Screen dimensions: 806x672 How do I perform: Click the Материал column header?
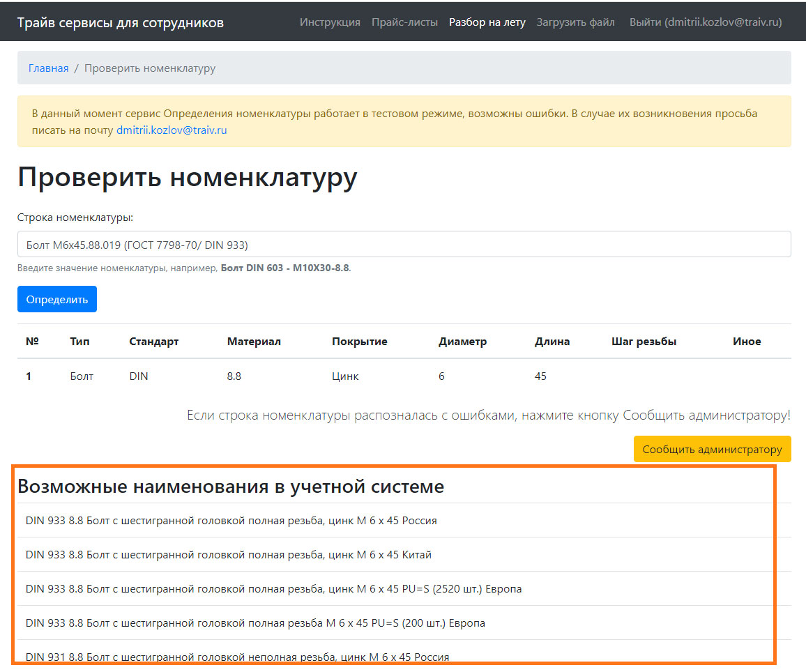254,342
